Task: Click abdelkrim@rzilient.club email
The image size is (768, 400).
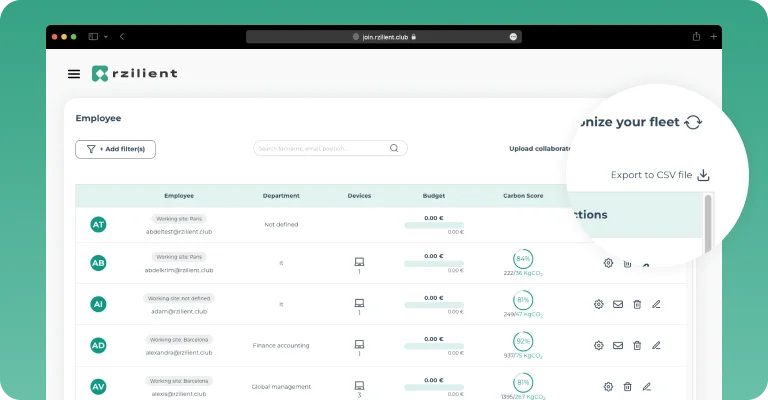Action: tap(179, 270)
